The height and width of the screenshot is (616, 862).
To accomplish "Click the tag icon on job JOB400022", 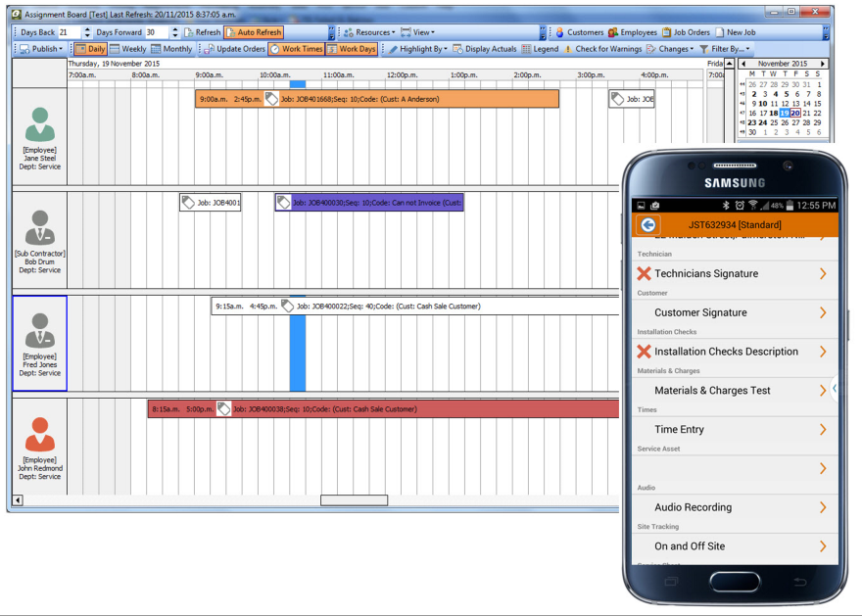I will click(288, 307).
